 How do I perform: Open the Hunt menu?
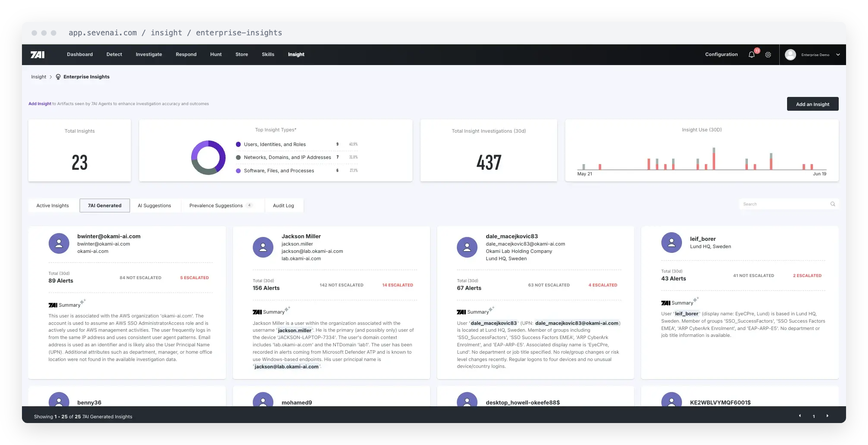(216, 54)
